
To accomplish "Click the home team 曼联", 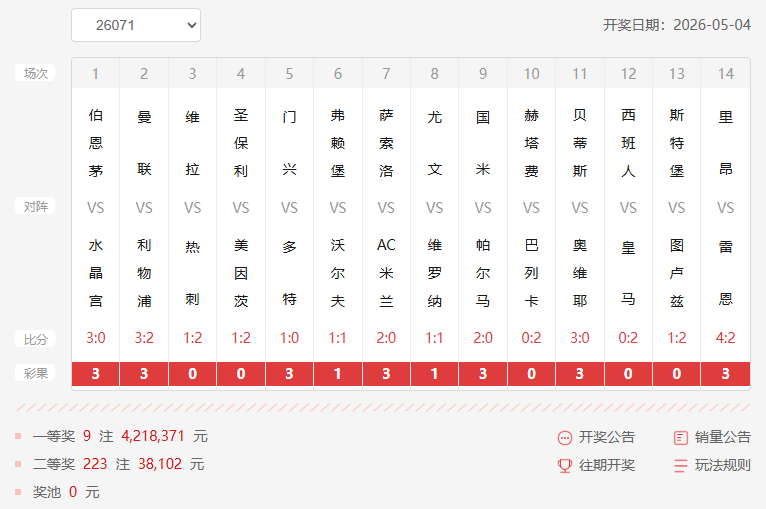I will (144, 143).
